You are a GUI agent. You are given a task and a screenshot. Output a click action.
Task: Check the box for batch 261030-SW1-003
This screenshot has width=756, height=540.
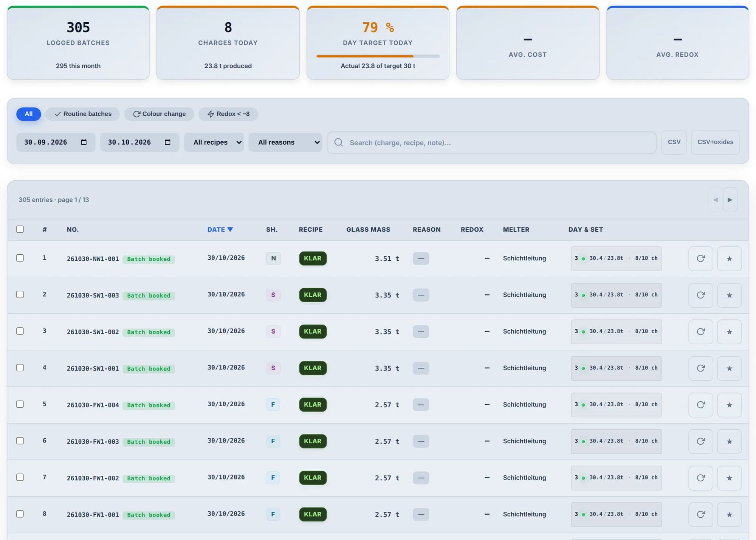(20, 294)
